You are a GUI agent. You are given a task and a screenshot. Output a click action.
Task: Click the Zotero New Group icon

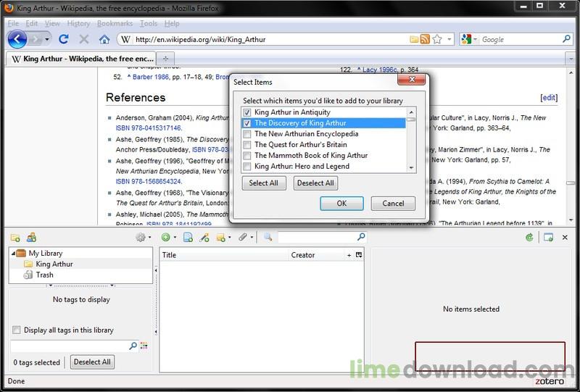pos(31,237)
